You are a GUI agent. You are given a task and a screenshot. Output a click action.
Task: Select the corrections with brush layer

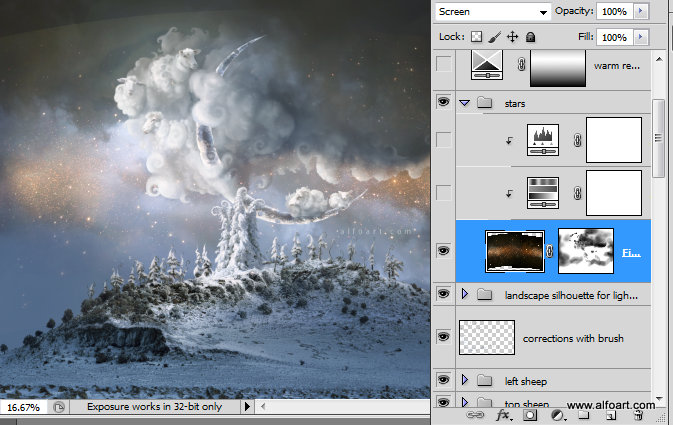pos(572,338)
